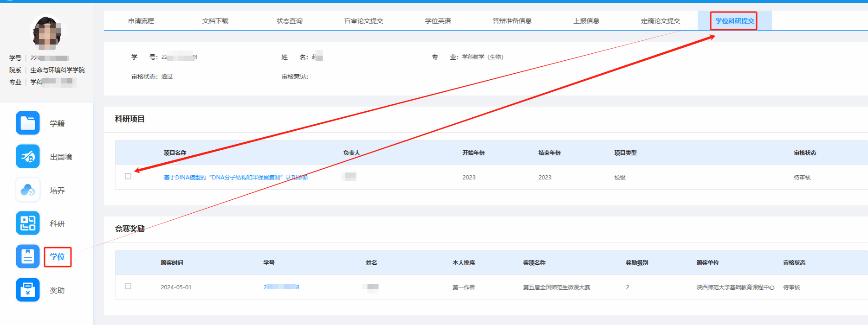Select the 盲审论文提交 tab
This screenshot has height=325, width=868.
coord(363,21)
